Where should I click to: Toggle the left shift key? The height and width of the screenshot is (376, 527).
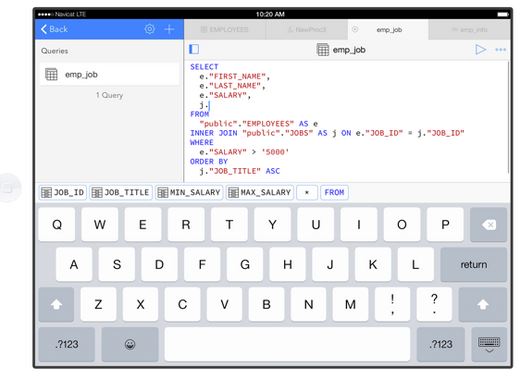tap(56, 304)
